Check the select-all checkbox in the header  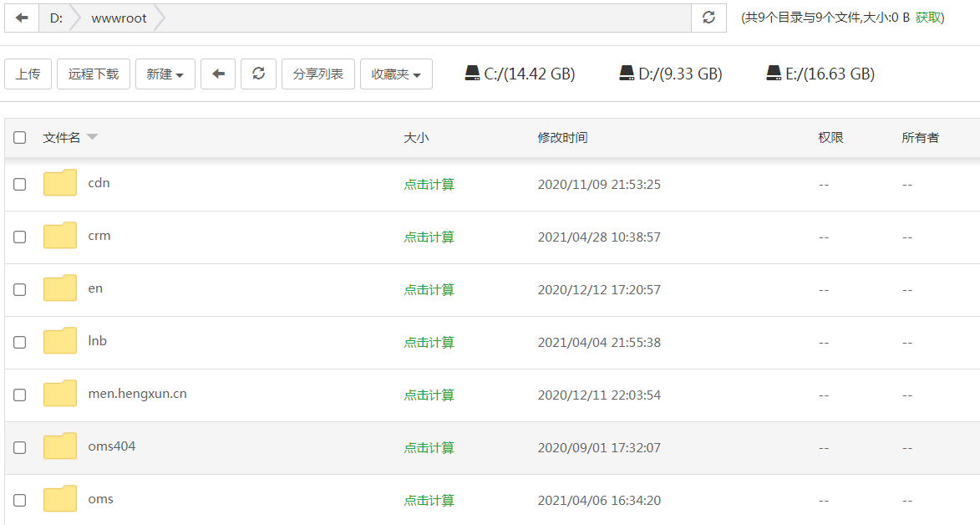(19, 137)
